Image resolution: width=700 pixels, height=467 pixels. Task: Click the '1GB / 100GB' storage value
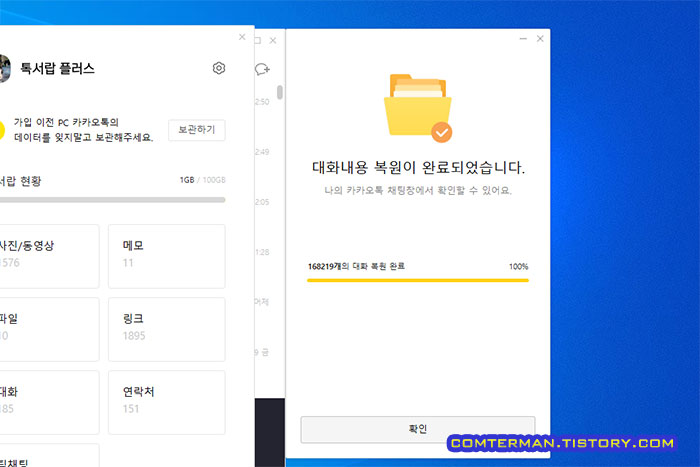pyautogui.click(x=202, y=180)
